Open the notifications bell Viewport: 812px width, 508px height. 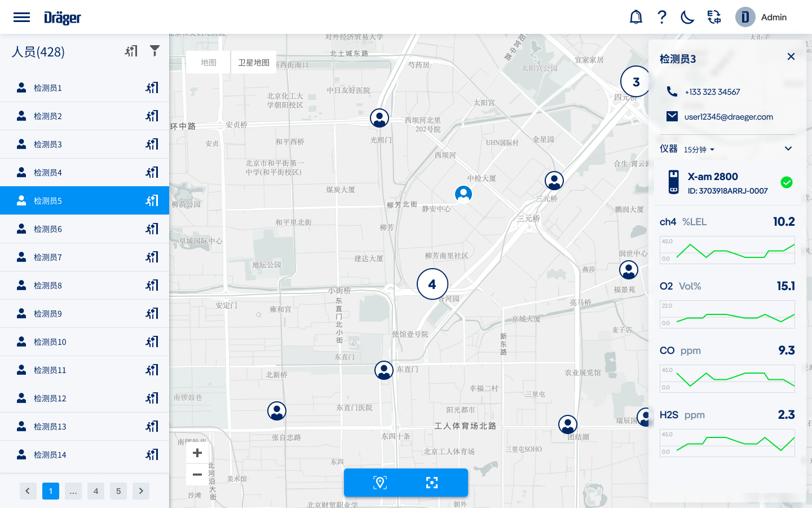pyautogui.click(x=636, y=17)
